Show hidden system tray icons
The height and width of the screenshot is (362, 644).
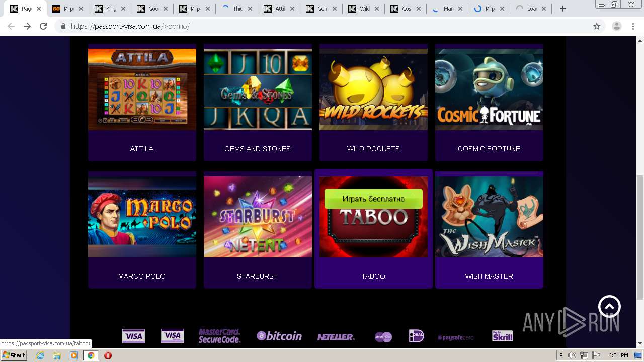(x=561, y=355)
